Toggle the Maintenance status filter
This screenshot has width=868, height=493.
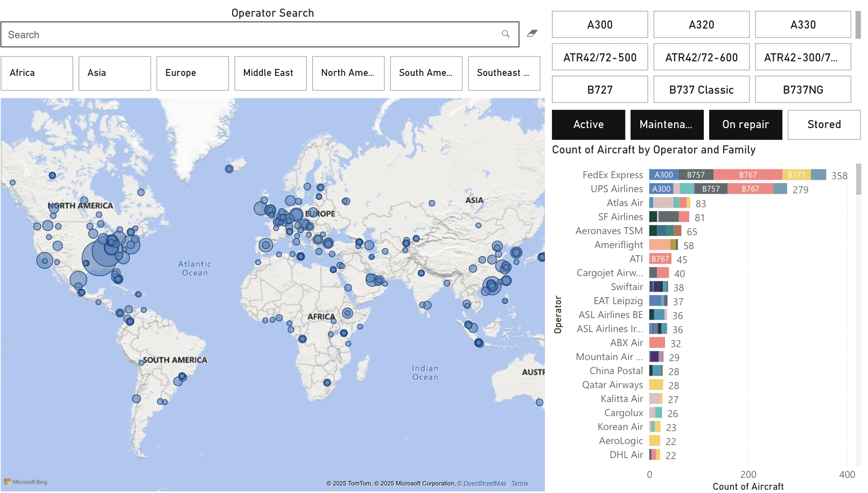tap(667, 124)
